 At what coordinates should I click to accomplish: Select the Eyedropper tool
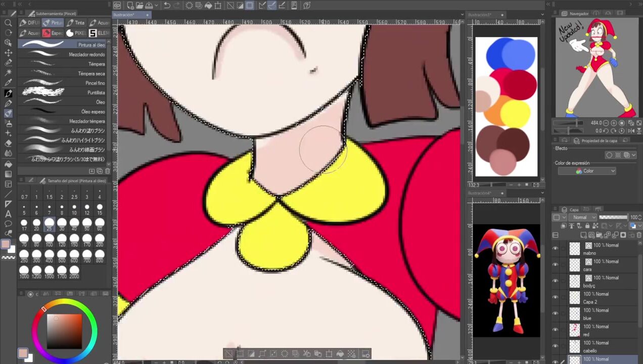(8, 83)
